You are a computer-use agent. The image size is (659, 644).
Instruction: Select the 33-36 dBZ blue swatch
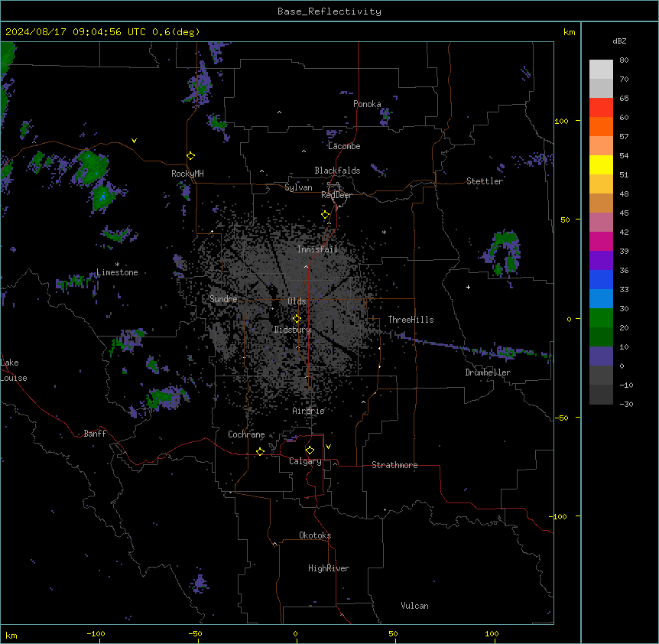coord(601,279)
